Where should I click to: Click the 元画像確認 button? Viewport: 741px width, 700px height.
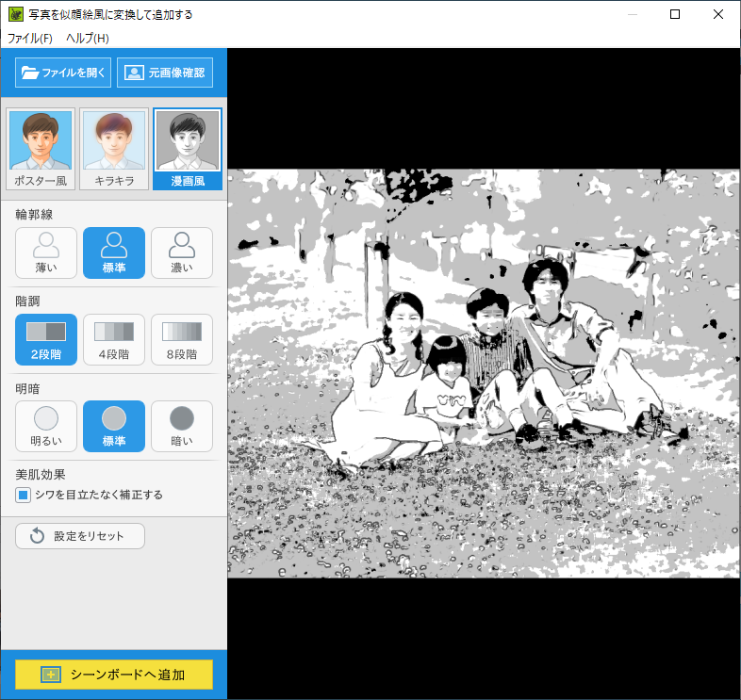point(165,73)
